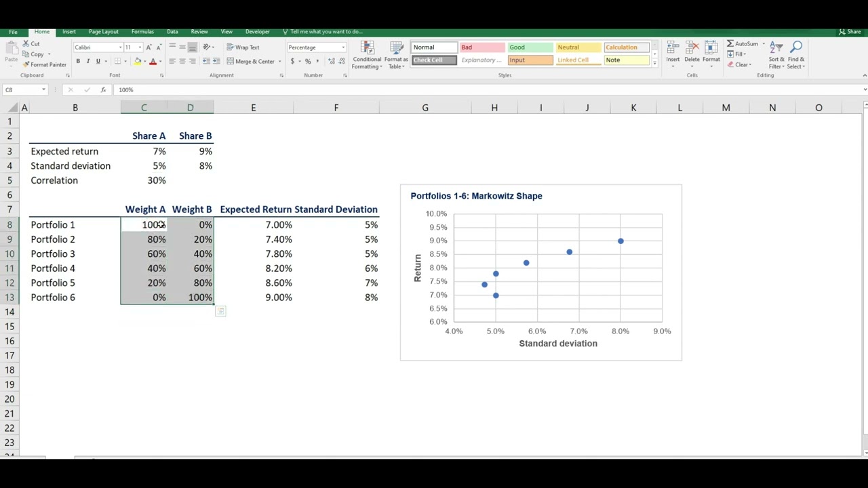Switch to the Data tab
The image size is (868, 488).
(172, 32)
